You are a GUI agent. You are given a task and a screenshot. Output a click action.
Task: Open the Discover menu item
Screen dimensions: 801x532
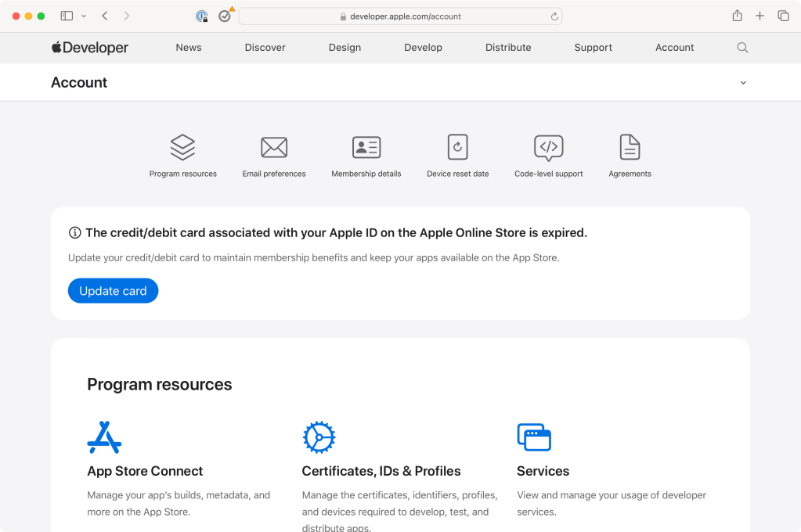pyautogui.click(x=265, y=48)
